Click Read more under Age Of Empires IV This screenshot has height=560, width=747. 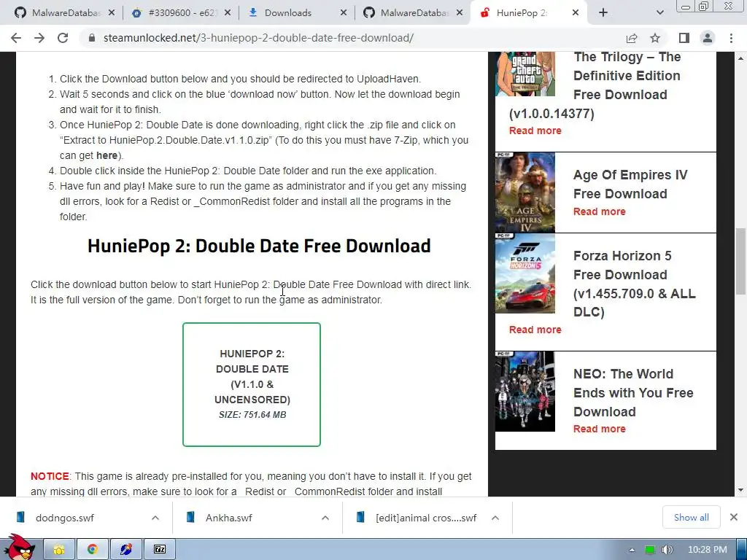coord(600,211)
